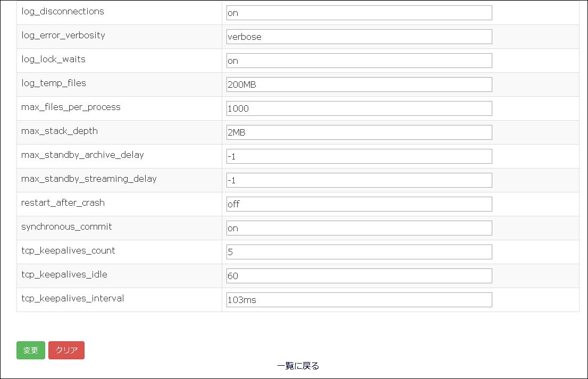Click the tcp_keepalives_count field showing 5

[x=359, y=252]
